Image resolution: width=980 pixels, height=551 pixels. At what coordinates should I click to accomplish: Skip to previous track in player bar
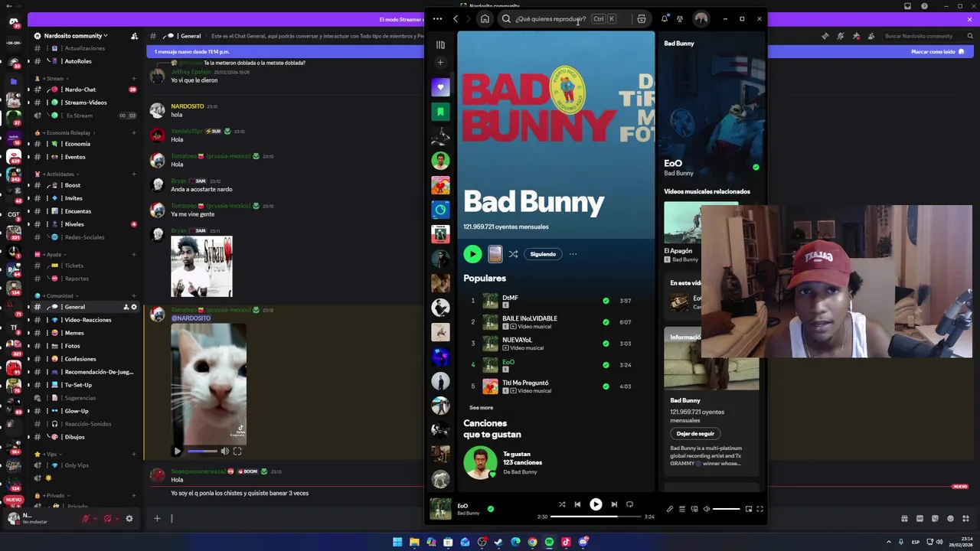(x=577, y=504)
